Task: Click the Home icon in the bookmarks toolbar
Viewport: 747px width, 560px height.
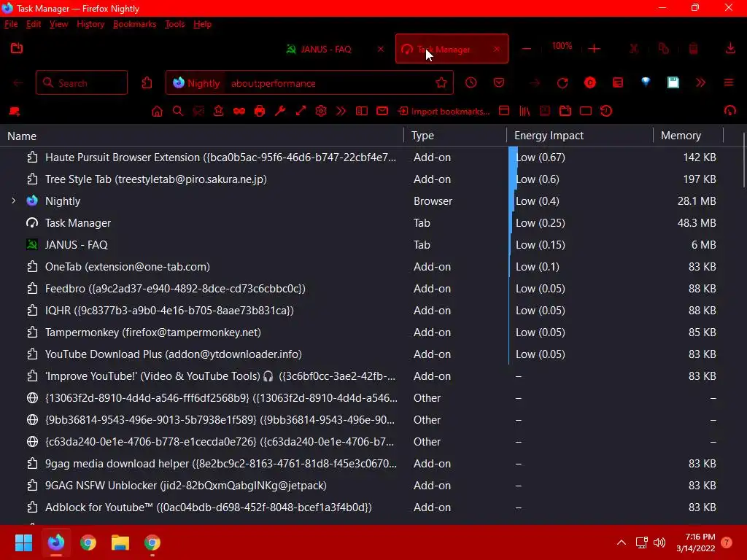Action: click(x=157, y=112)
